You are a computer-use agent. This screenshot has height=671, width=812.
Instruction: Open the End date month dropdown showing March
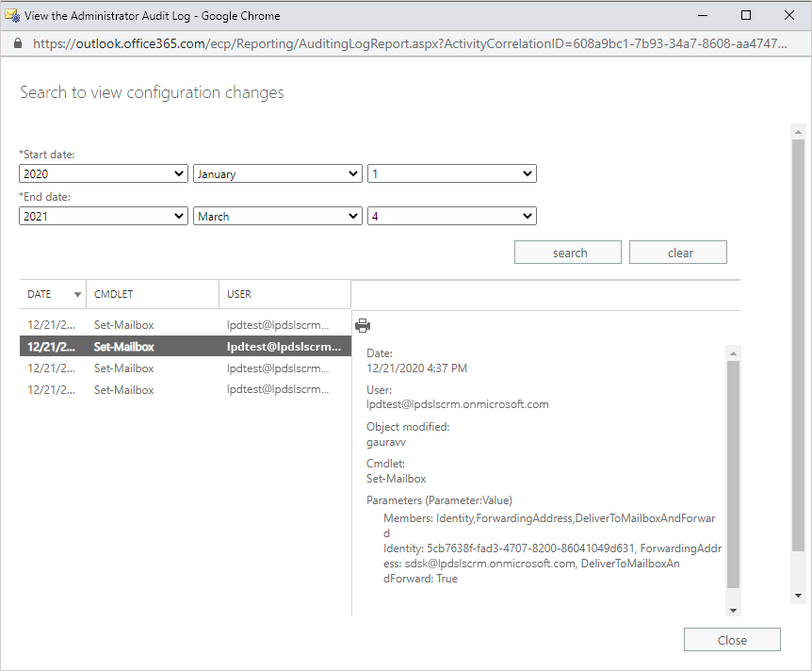(278, 216)
